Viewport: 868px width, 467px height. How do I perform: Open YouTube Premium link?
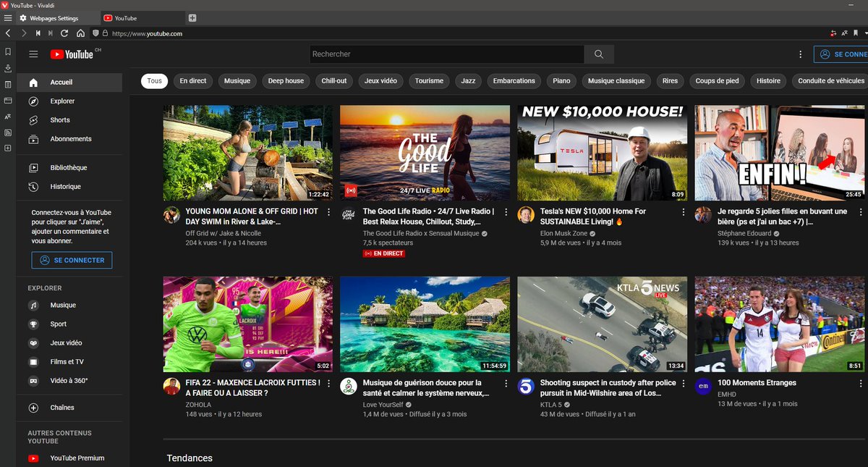(x=71, y=458)
